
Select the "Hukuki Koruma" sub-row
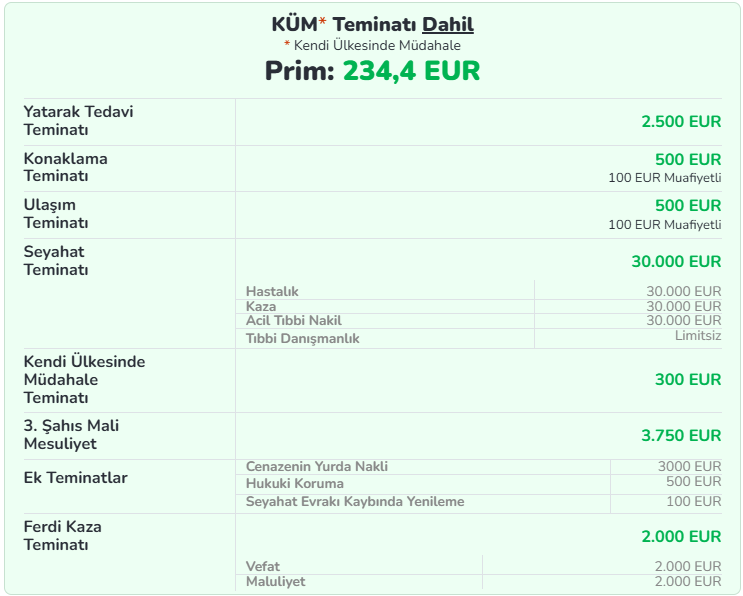click(294, 483)
